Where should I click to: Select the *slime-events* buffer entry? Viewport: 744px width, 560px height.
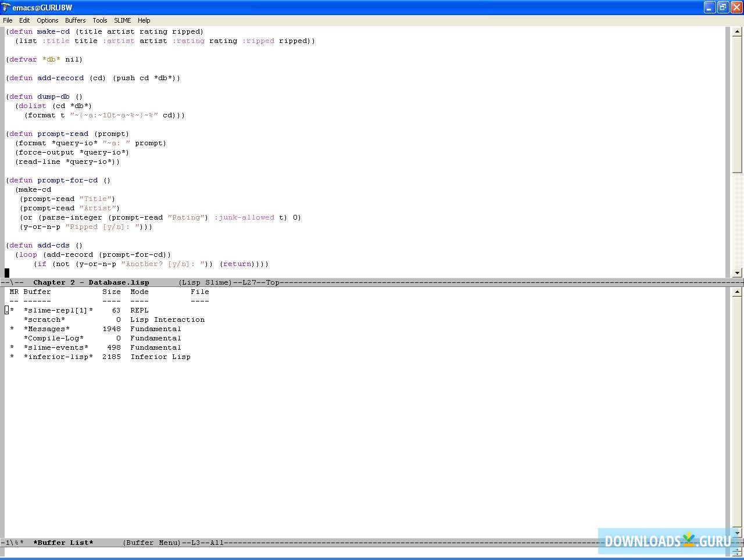coord(56,347)
